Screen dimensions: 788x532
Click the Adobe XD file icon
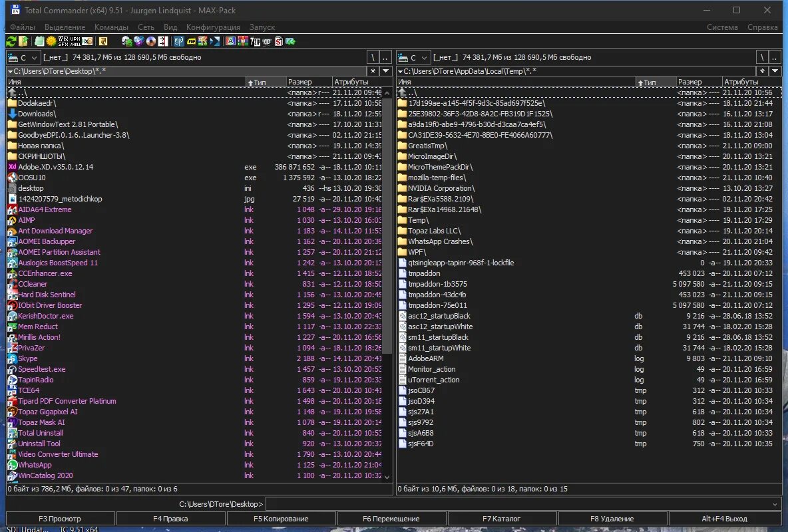pyautogui.click(x=12, y=167)
